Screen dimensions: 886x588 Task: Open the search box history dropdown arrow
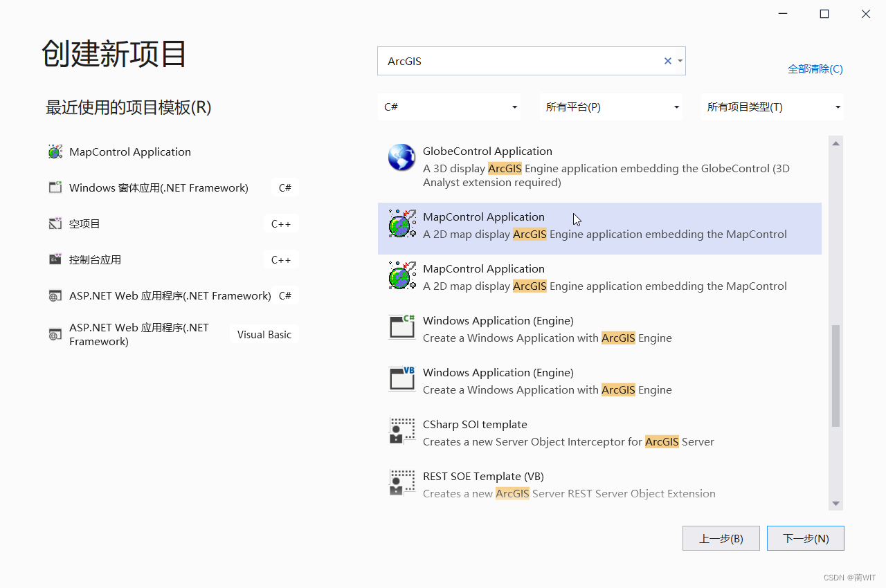680,61
